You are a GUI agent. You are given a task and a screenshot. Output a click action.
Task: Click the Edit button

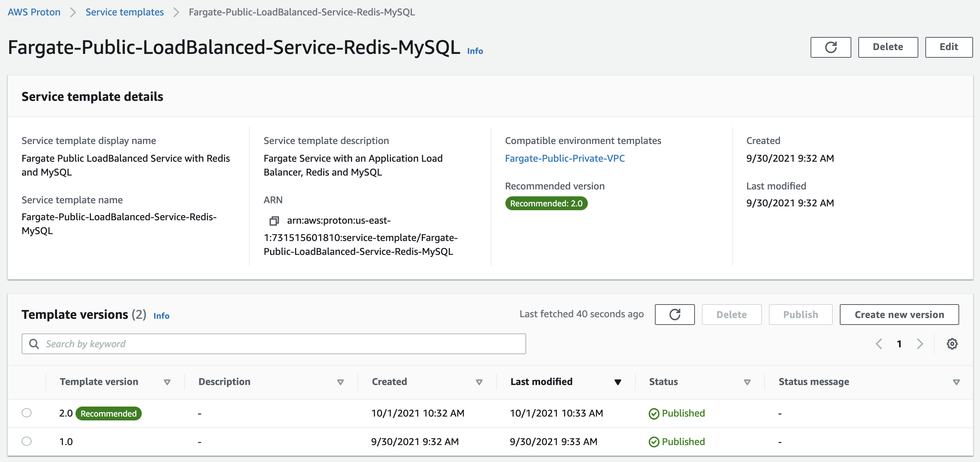[x=949, y=47]
